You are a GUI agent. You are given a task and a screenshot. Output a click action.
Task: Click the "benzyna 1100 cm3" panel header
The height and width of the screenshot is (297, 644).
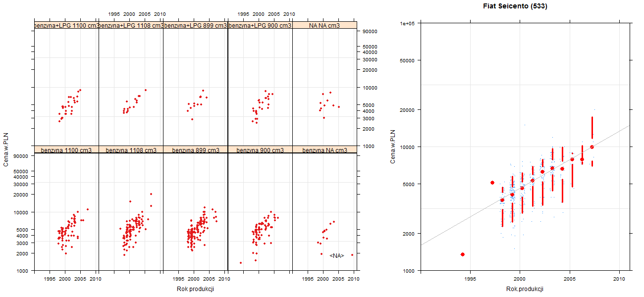66,150
